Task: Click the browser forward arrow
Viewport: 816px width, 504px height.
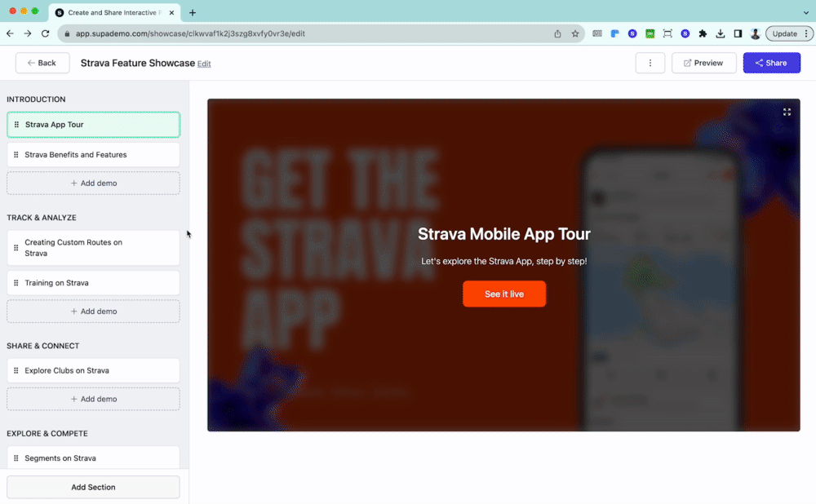Action: (28, 33)
